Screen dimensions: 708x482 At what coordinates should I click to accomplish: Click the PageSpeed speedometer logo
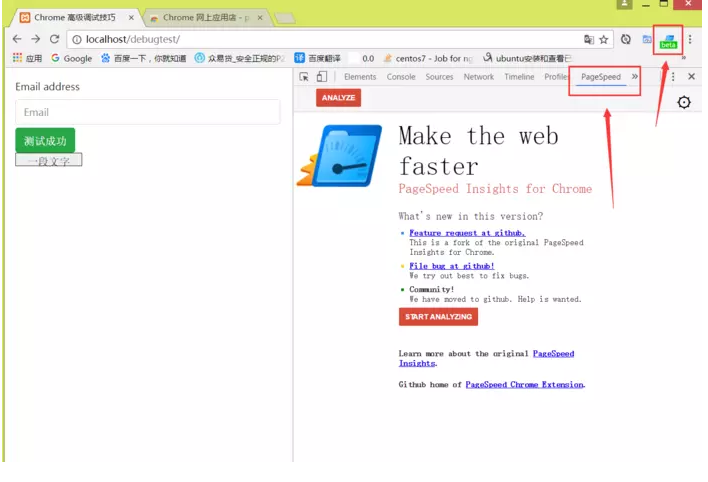click(339, 156)
